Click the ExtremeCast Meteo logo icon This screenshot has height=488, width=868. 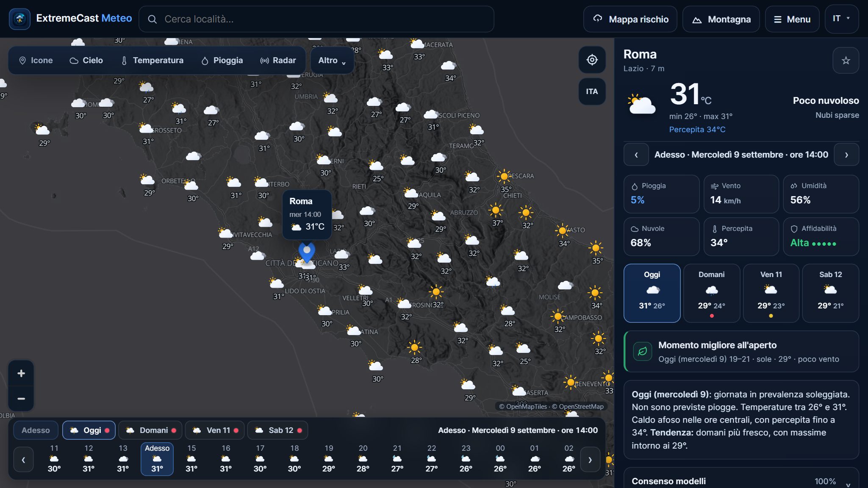[19, 19]
